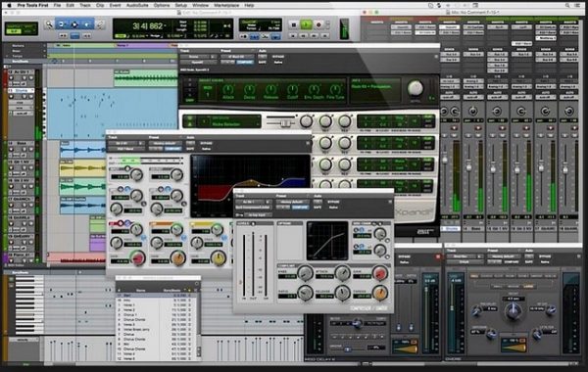Click the EQ frequency curve graph display
Viewport: 588px width, 372px height.
pos(251,186)
